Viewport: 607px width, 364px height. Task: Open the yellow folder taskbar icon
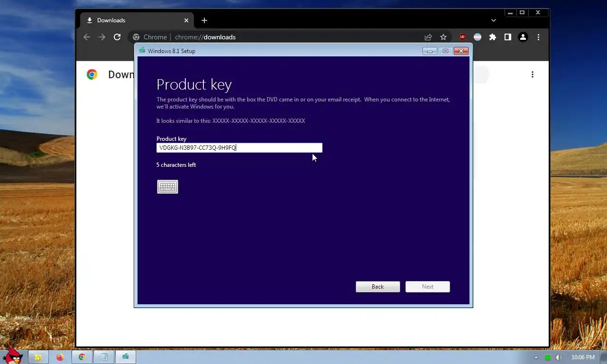click(38, 357)
